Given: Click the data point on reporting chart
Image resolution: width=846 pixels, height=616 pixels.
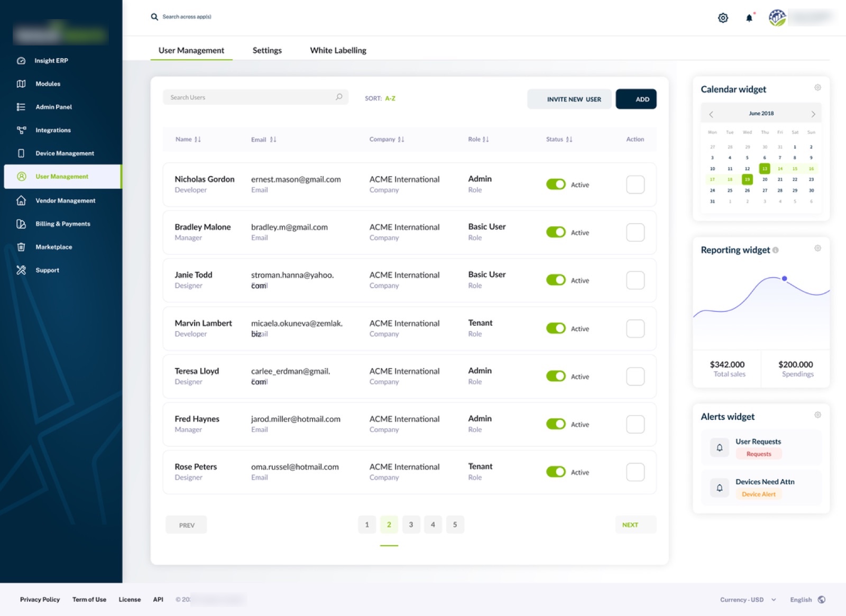Looking at the screenshot, I should (784, 279).
